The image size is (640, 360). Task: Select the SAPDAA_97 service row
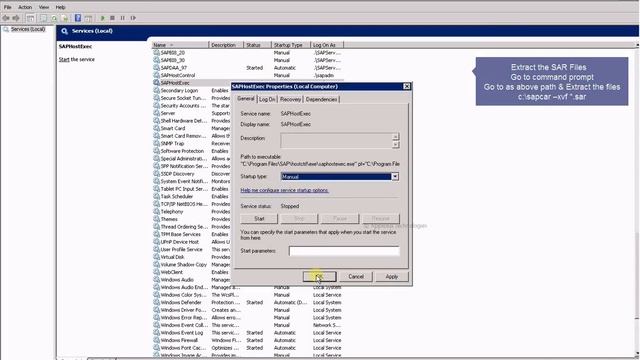(248, 67)
